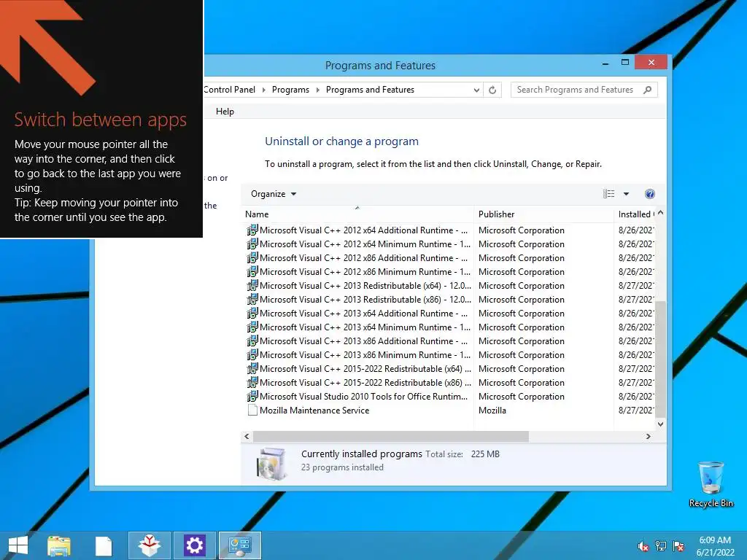Screen dimensions: 747x560
Task: Select Microsoft Visual C++ 2013 Redistributable (x64) name
Action: (365, 285)
